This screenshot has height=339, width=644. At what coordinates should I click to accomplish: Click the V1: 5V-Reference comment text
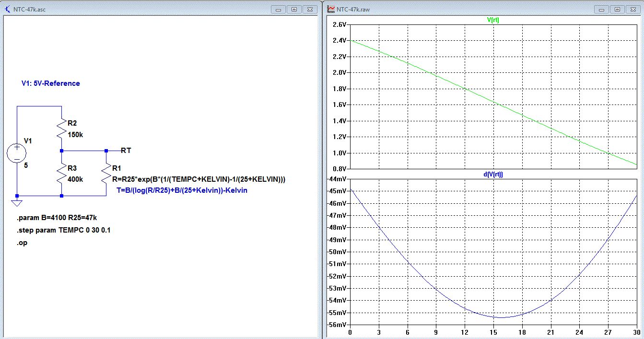[x=51, y=83]
